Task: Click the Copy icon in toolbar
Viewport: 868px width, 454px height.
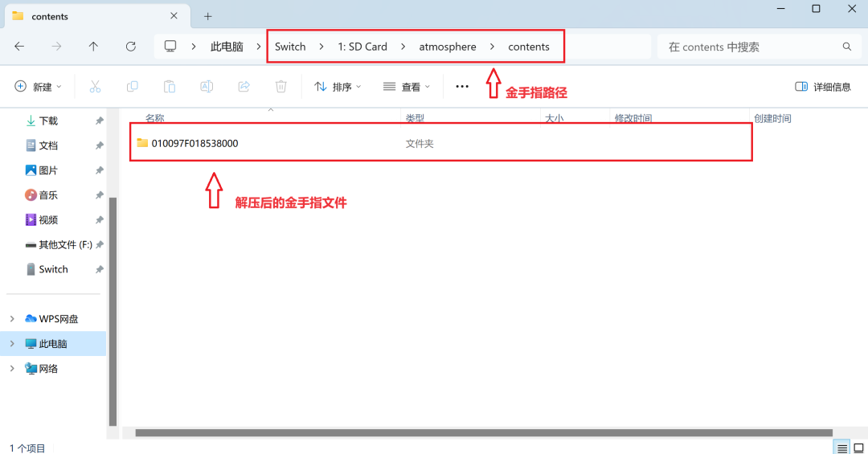Action: pyautogui.click(x=132, y=87)
